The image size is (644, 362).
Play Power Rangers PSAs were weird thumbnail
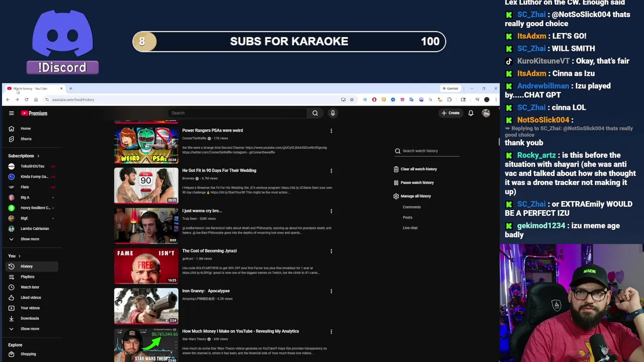click(x=146, y=145)
